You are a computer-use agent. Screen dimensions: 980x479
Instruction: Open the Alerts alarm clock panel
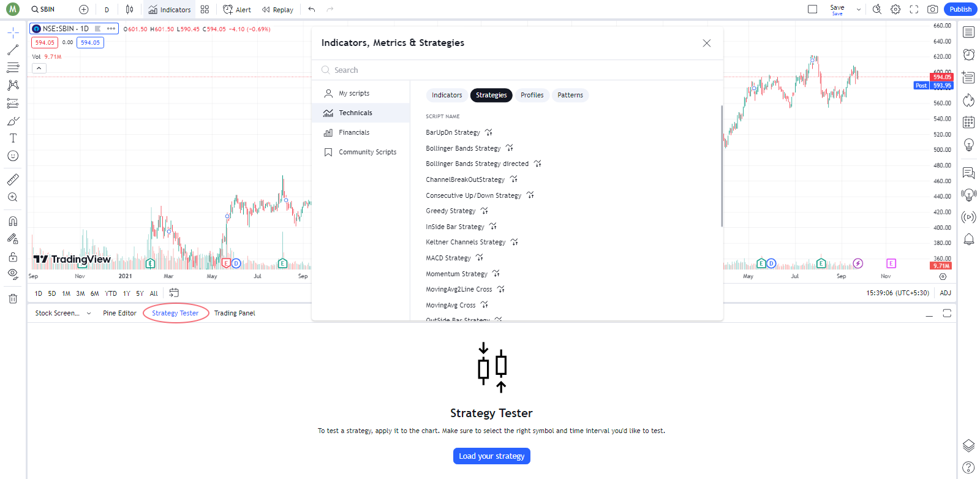[968, 55]
